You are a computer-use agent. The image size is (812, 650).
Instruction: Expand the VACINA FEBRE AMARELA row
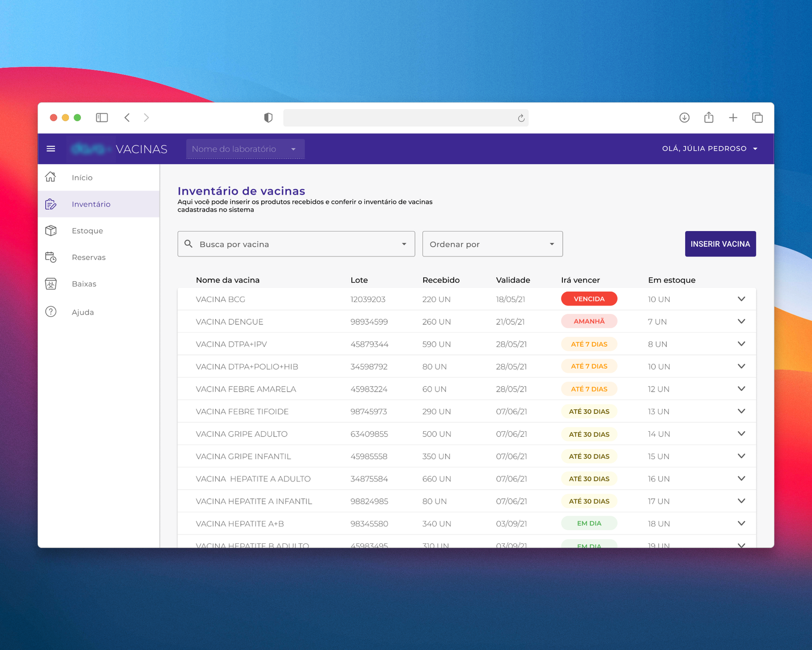(741, 389)
